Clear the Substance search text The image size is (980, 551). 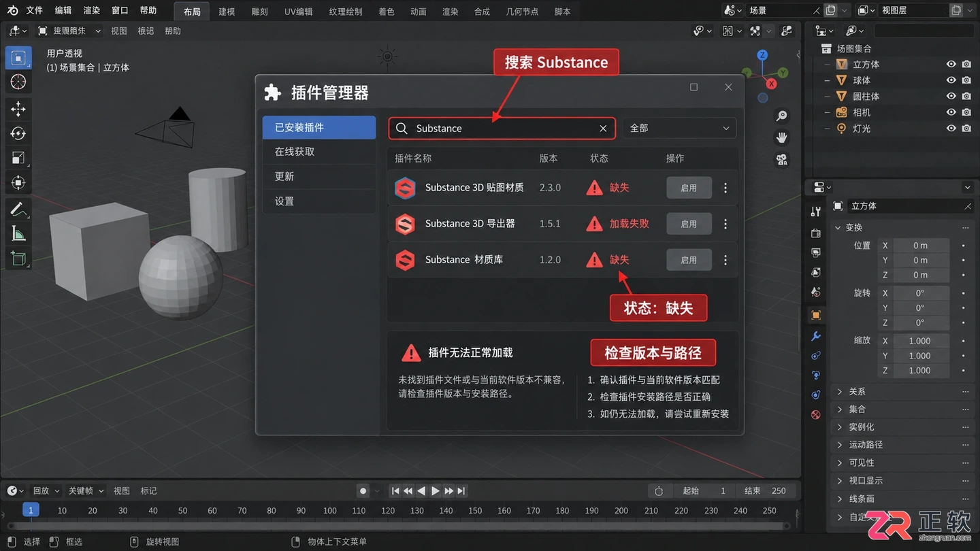(603, 129)
